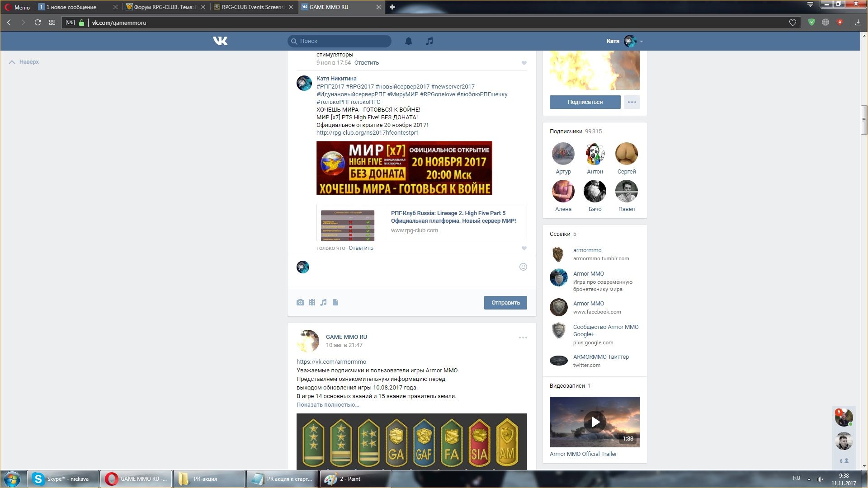Attach a photo with the camera icon
The image size is (868, 488).
click(300, 302)
